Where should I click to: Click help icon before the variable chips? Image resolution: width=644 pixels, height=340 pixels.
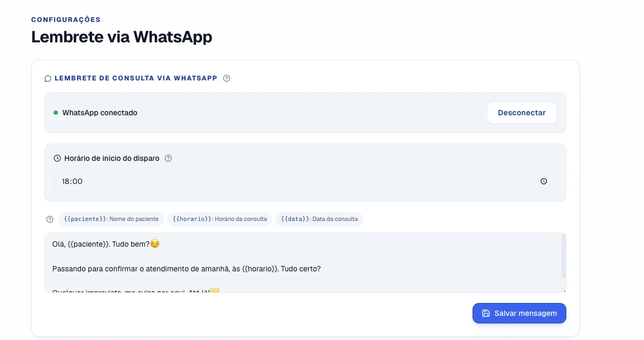pos(50,219)
